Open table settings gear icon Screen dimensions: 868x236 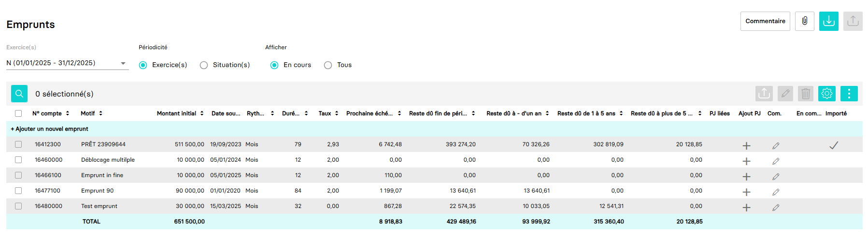click(x=827, y=94)
